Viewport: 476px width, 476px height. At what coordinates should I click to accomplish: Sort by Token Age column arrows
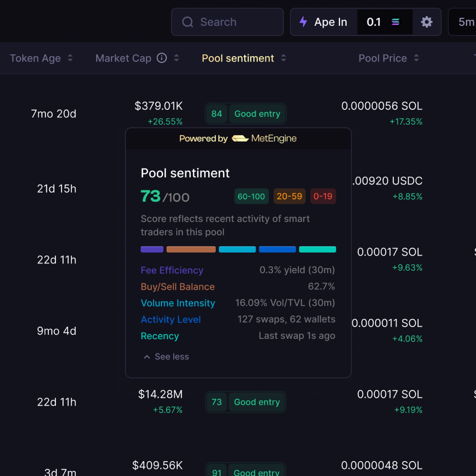click(70, 58)
